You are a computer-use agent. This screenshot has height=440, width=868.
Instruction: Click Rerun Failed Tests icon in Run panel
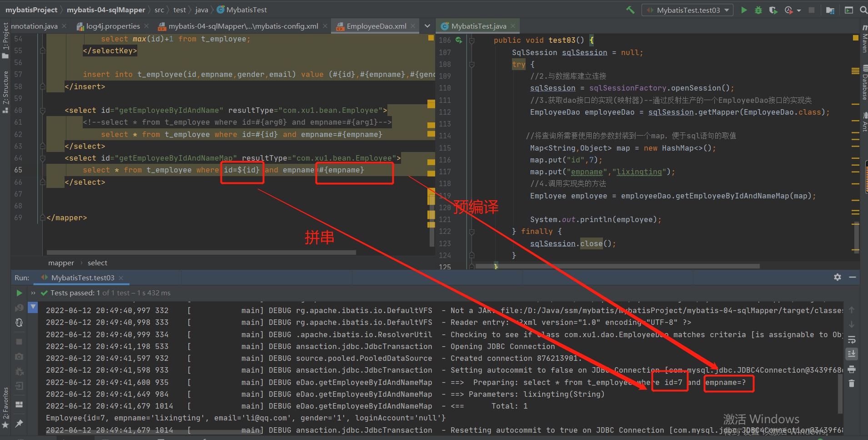click(x=19, y=308)
